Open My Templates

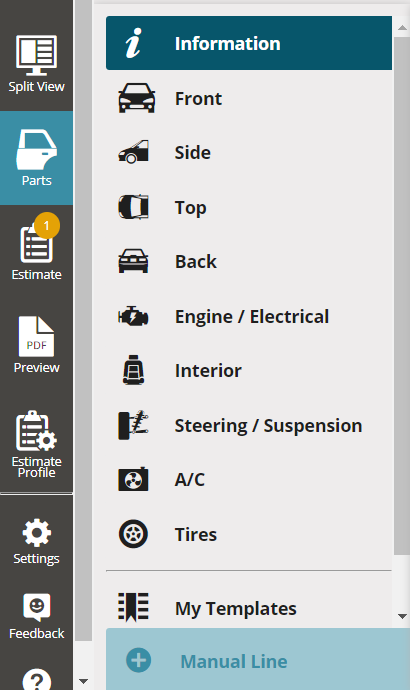pos(249,609)
